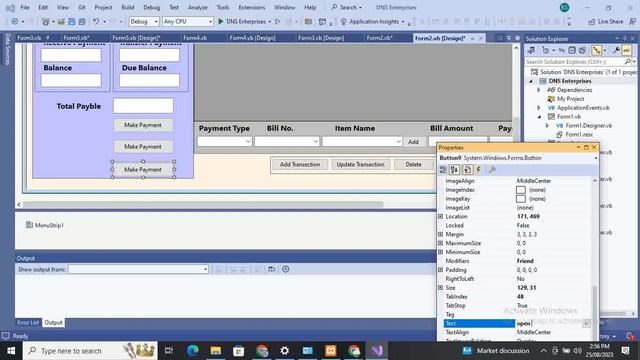Click the Total Payble text box
The height and width of the screenshot is (360, 640).
(x=143, y=106)
